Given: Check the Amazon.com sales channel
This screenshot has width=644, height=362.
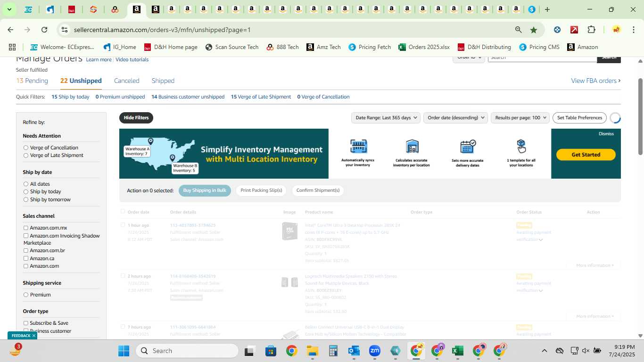Looking at the screenshot, I should (26, 266).
